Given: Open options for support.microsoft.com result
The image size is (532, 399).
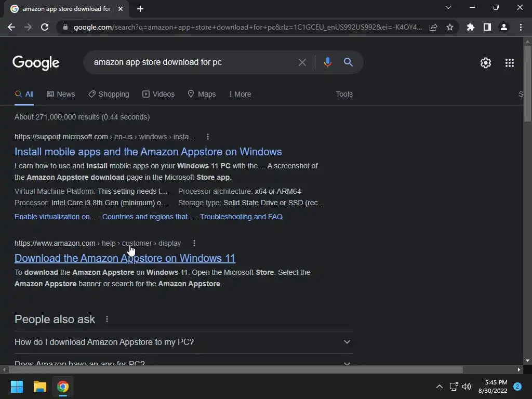Looking at the screenshot, I should 208,137.
